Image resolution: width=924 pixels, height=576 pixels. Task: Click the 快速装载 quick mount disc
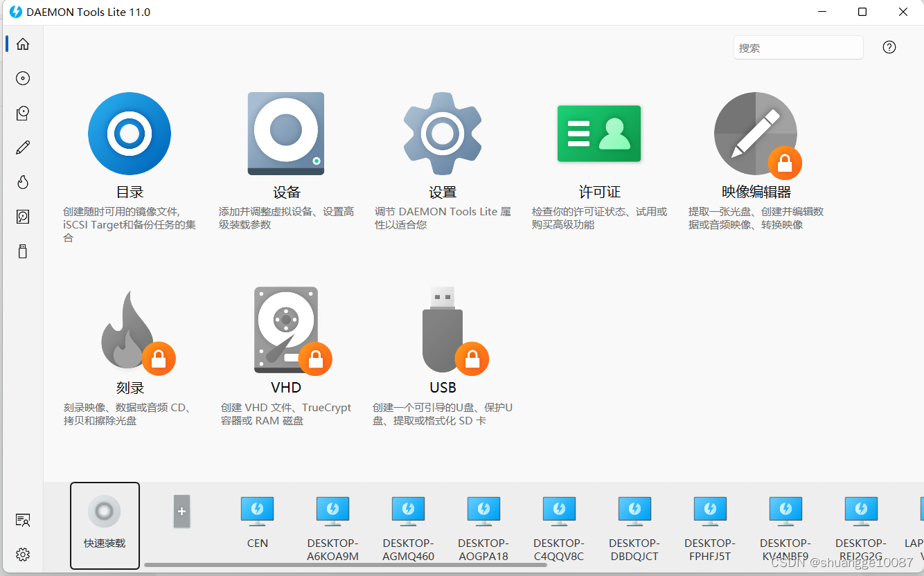pos(105,525)
